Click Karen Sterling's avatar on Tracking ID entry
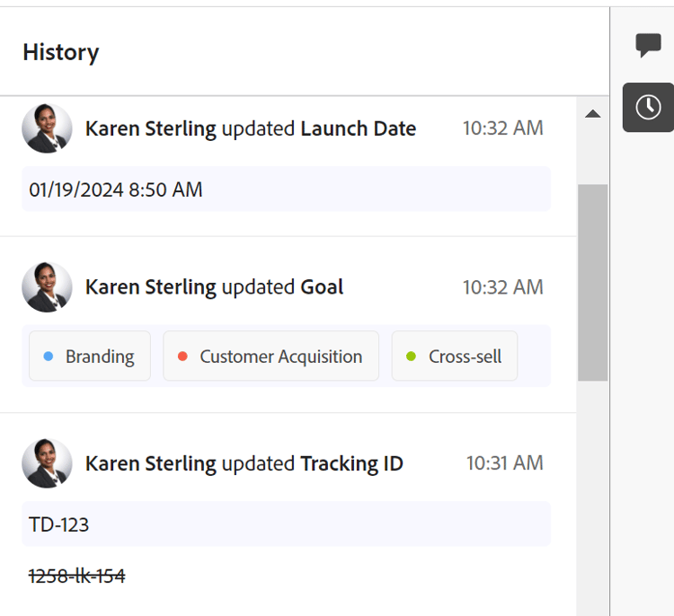This screenshot has width=674, height=616. pos(47,463)
